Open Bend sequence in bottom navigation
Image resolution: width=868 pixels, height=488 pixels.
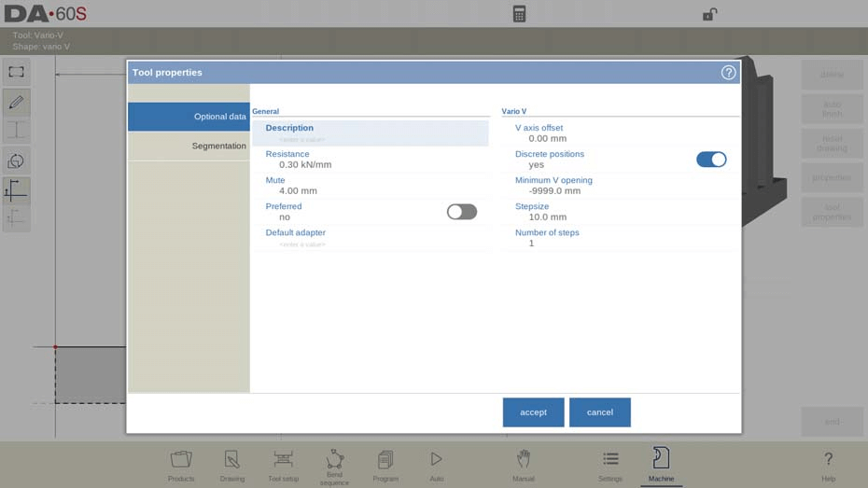pyautogui.click(x=334, y=466)
